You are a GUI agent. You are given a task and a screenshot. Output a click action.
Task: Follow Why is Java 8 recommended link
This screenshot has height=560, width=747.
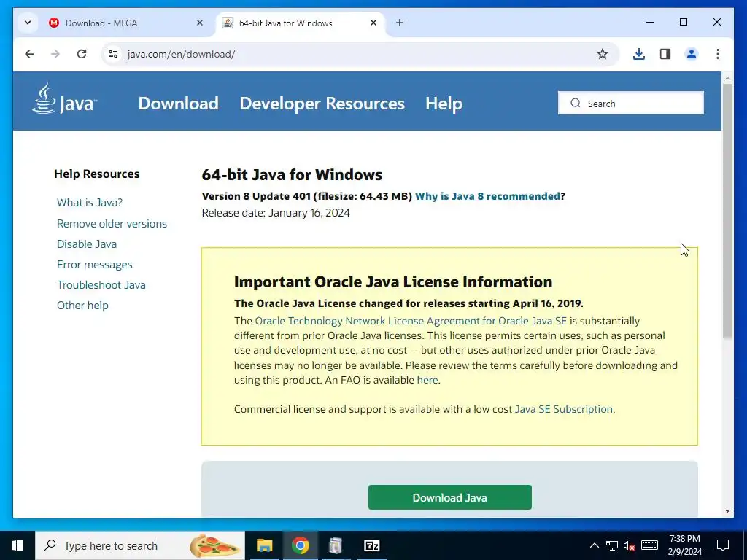[487, 196]
